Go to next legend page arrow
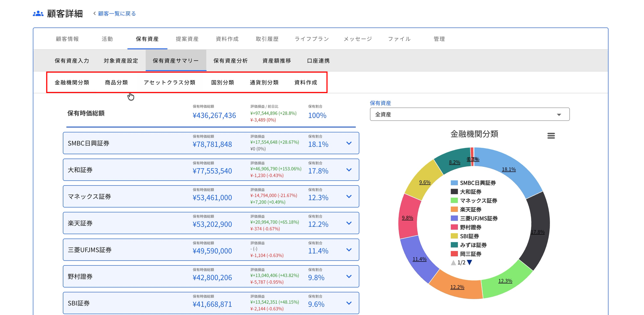 click(x=469, y=262)
